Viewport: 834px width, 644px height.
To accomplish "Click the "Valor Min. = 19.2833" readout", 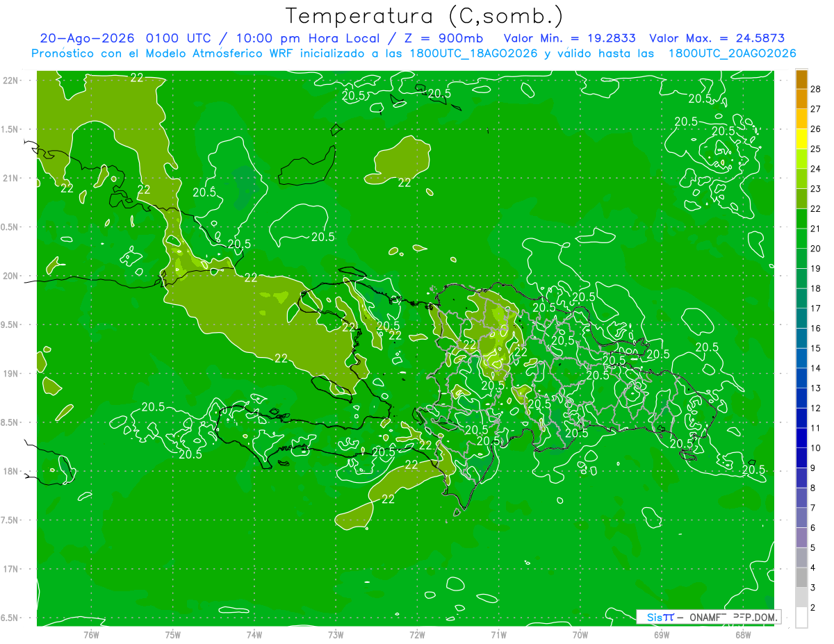I will click(x=570, y=38).
